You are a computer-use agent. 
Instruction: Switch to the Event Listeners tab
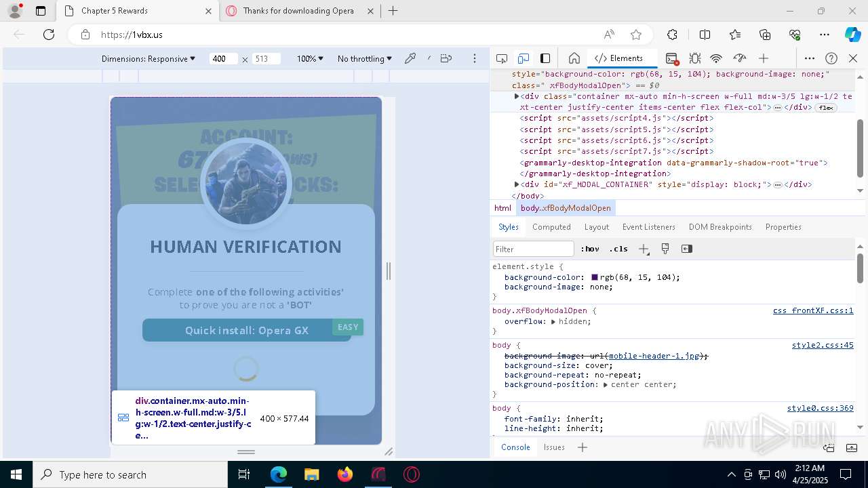[649, 227]
